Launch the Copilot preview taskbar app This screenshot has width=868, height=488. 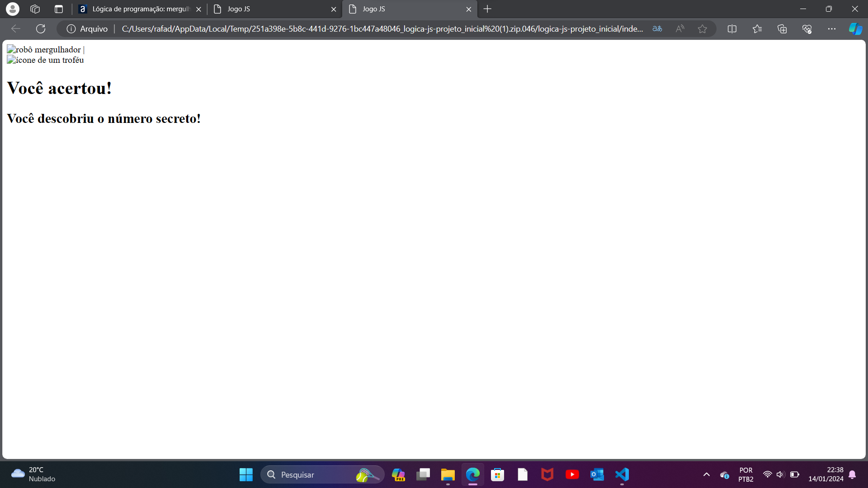tap(398, 474)
